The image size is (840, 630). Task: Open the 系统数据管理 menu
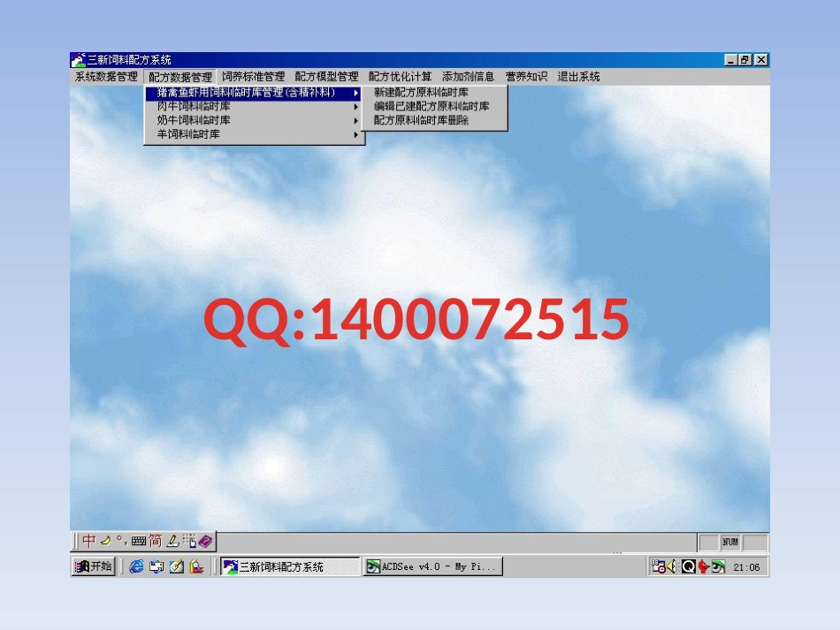[x=106, y=77]
